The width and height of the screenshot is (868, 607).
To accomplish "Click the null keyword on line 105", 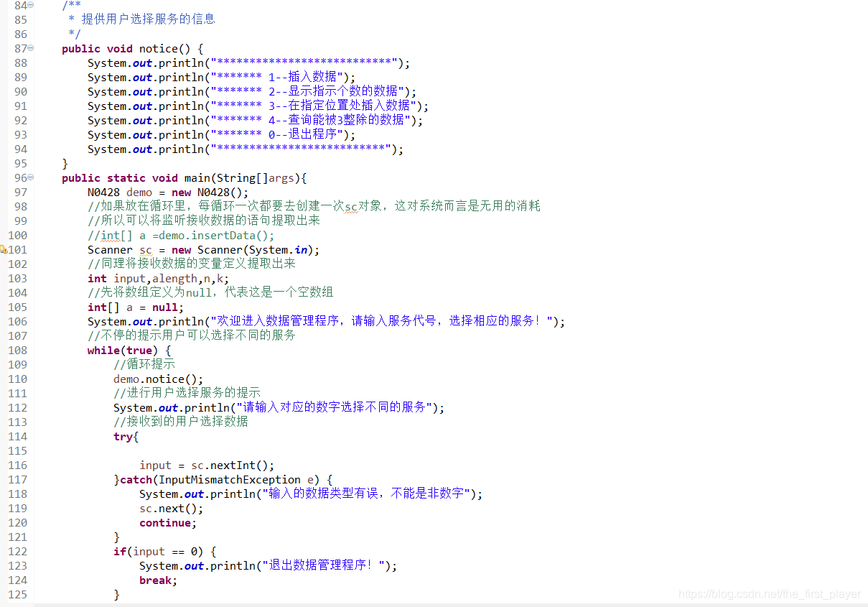I will tap(165, 307).
